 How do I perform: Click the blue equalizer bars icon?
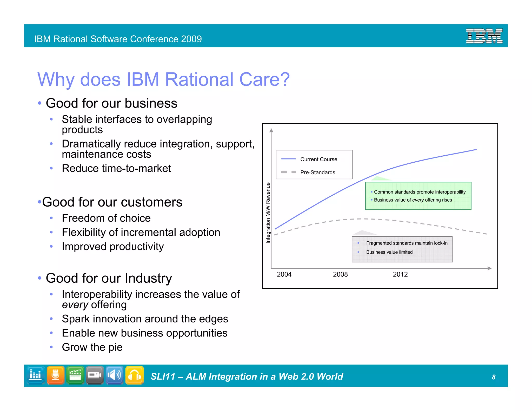[35, 375]
